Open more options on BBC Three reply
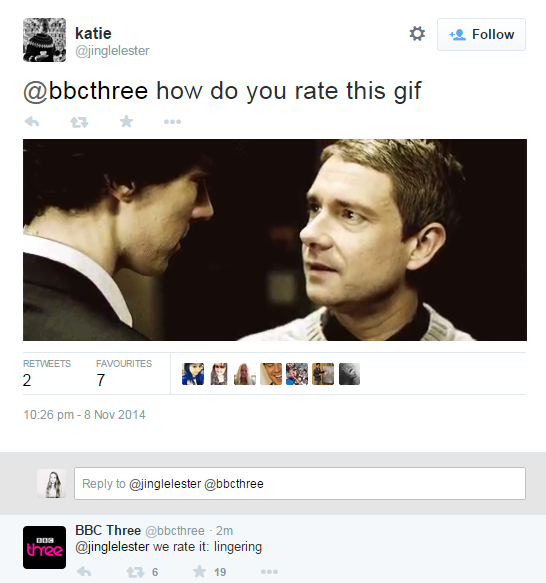 coord(269,571)
